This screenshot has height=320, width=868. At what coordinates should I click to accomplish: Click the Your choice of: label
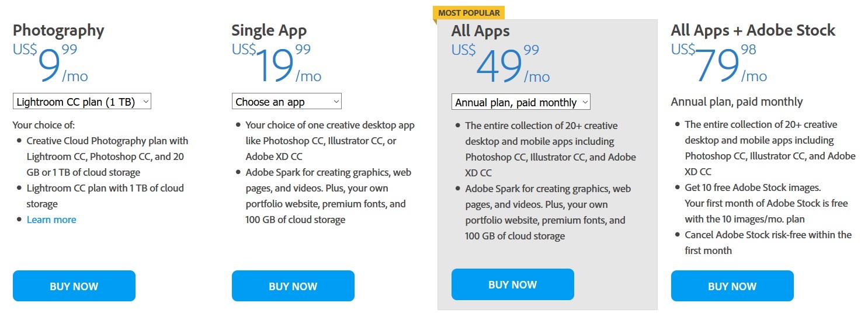click(44, 125)
